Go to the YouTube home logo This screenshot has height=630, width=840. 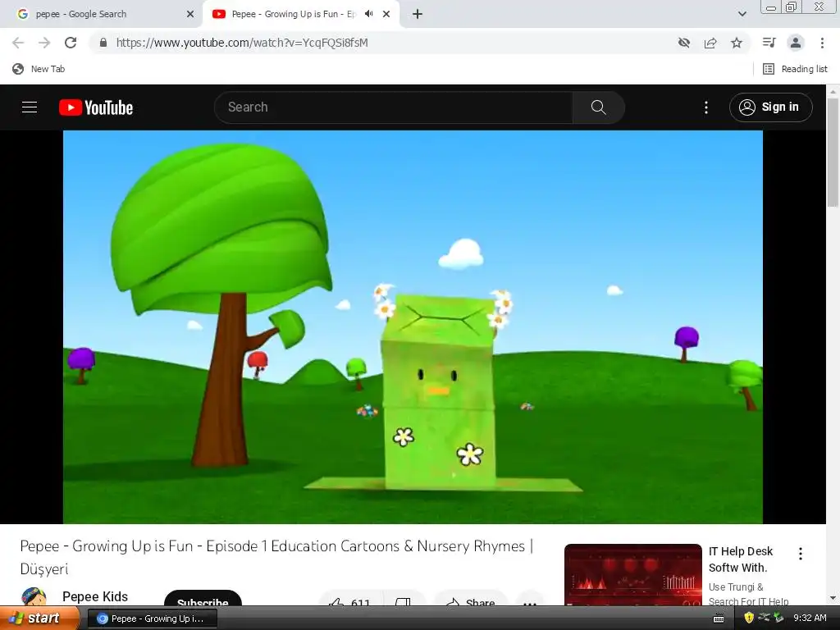tap(96, 107)
